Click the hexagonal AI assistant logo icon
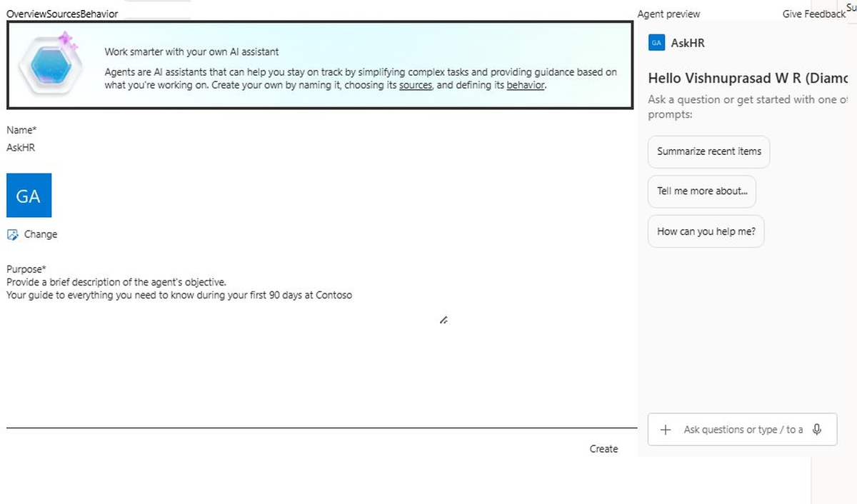This screenshot has height=504, width=857. point(50,64)
